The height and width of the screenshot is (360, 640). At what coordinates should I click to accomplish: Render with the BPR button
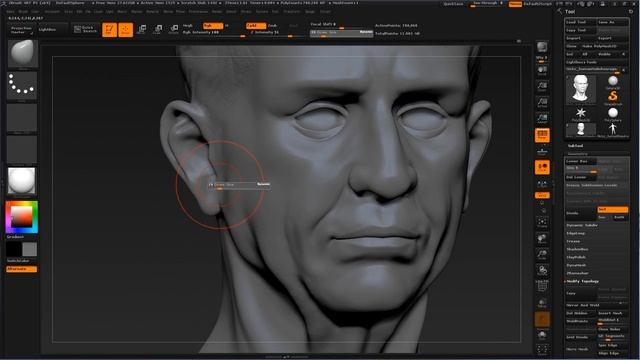click(x=542, y=48)
